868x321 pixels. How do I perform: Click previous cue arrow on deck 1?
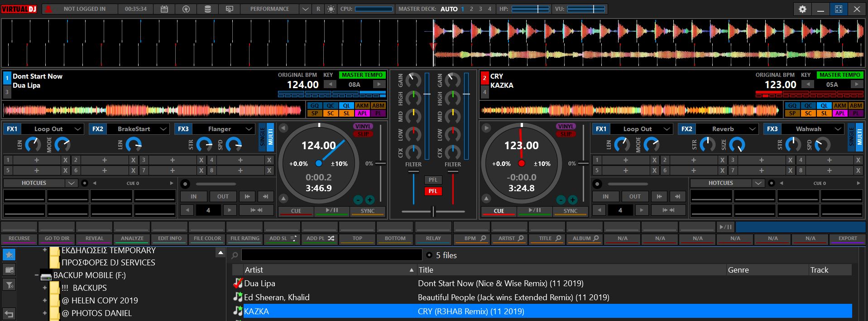pyautogui.click(x=95, y=183)
